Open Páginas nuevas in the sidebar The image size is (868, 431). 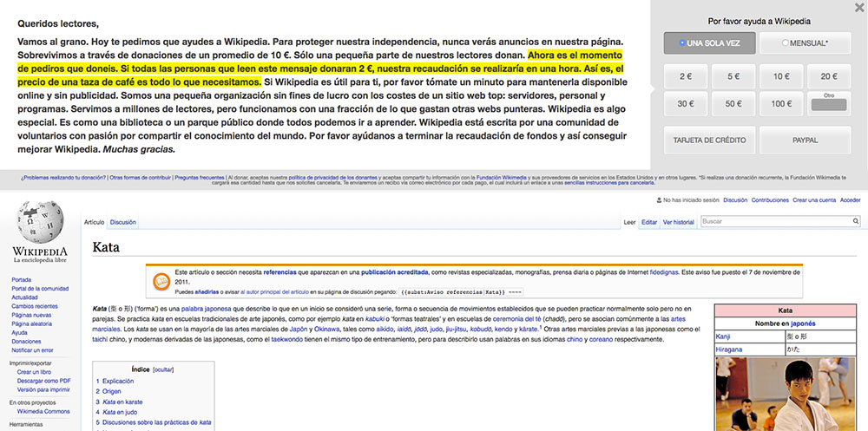[x=31, y=316]
